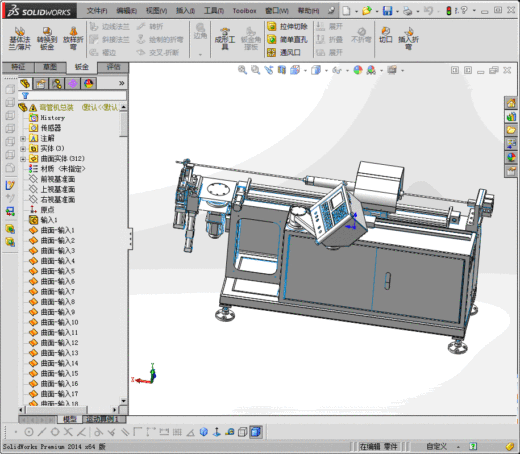This screenshot has width=520, height=454.
Task: Expand the 曲面实体(312) surface bodies node
Action: 23,159
